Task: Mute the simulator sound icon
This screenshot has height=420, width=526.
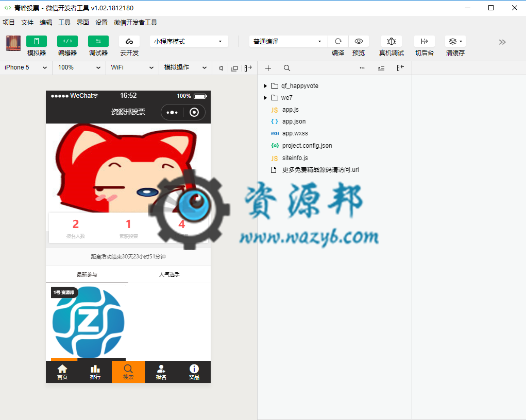Action: click(221, 68)
